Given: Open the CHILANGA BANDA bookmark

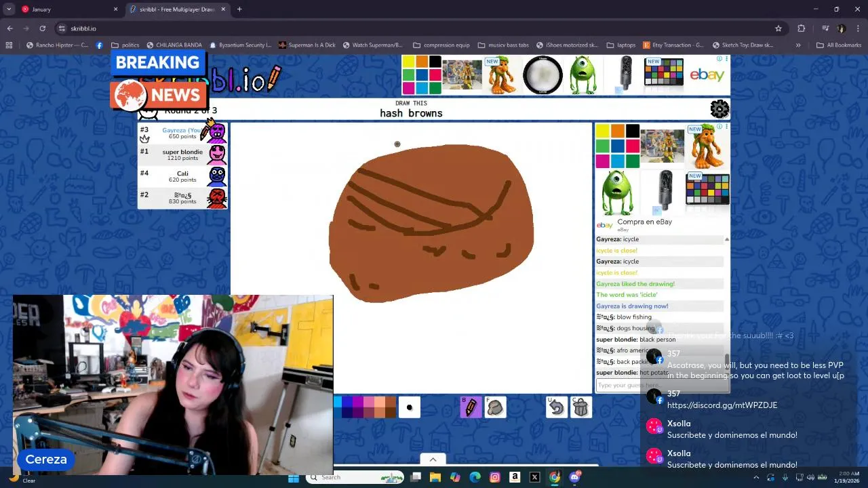Looking at the screenshot, I should 174,45.
